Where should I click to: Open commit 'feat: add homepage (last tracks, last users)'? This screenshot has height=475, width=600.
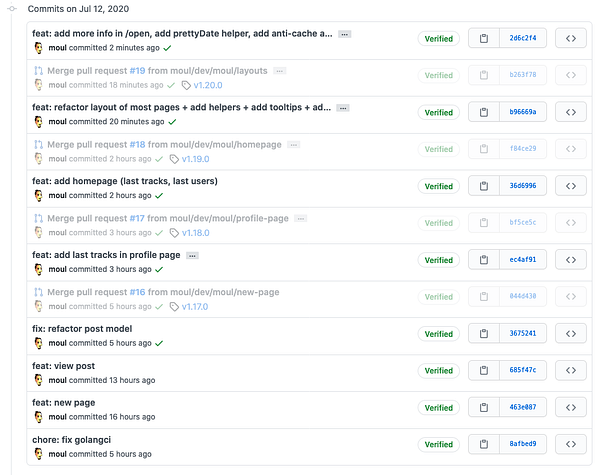pyautogui.click(x=125, y=181)
